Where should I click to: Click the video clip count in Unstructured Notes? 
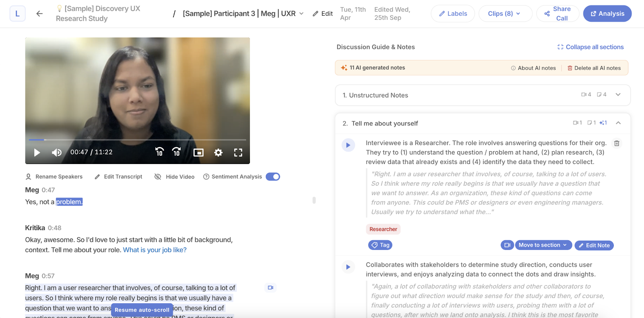[586, 94]
